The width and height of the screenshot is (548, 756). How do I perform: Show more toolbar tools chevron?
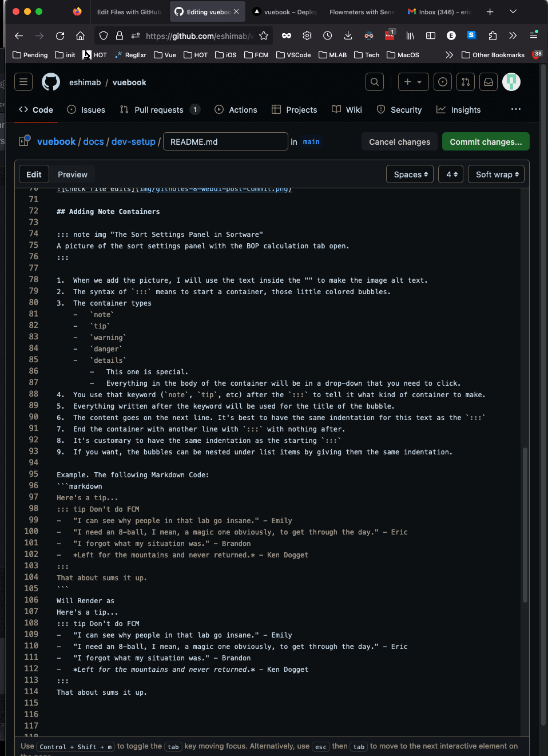[x=513, y=35]
